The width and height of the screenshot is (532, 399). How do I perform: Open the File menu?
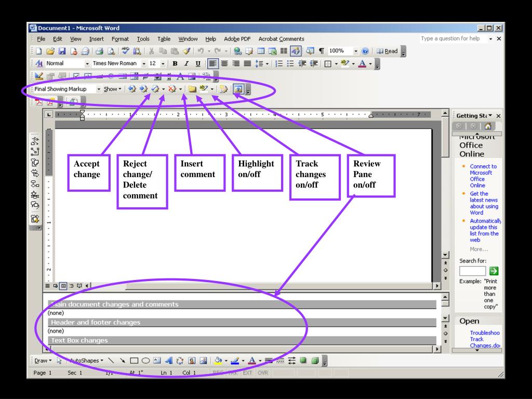41,39
